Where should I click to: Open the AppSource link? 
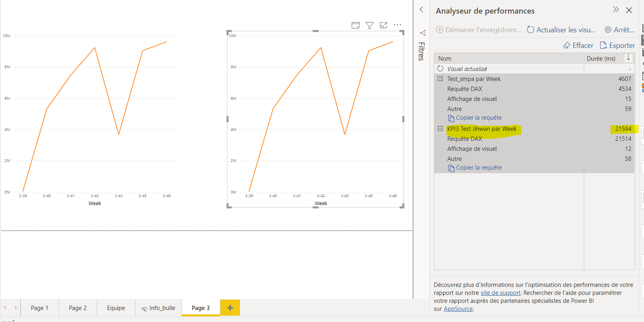coord(458,309)
